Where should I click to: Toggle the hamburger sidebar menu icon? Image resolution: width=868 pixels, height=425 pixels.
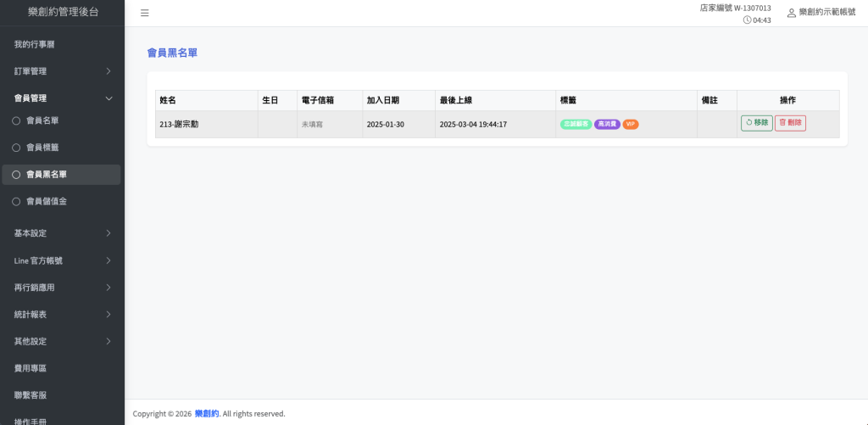(145, 13)
